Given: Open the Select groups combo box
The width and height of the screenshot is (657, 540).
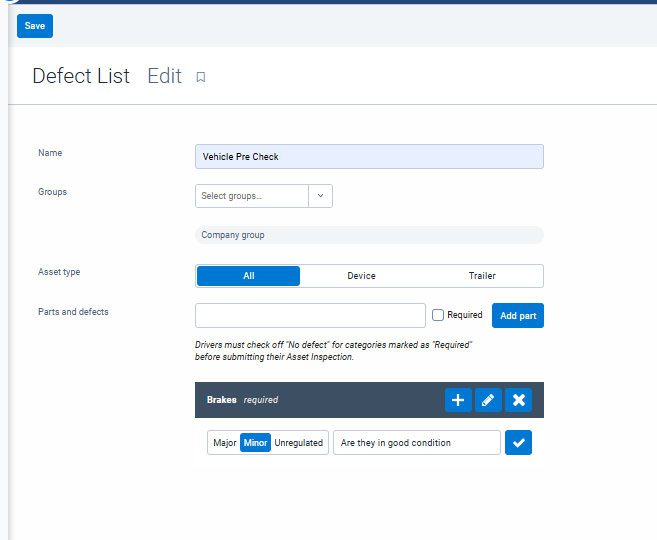Looking at the screenshot, I should click(x=251, y=196).
